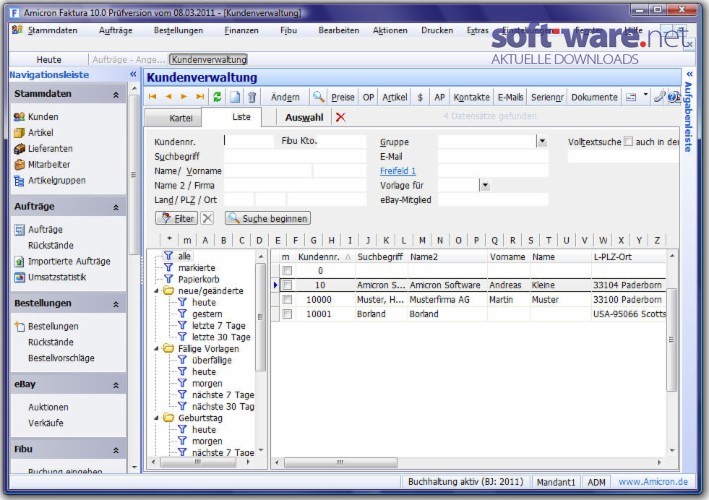
Task: Switch to the Heute tab
Action: tap(49, 59)
